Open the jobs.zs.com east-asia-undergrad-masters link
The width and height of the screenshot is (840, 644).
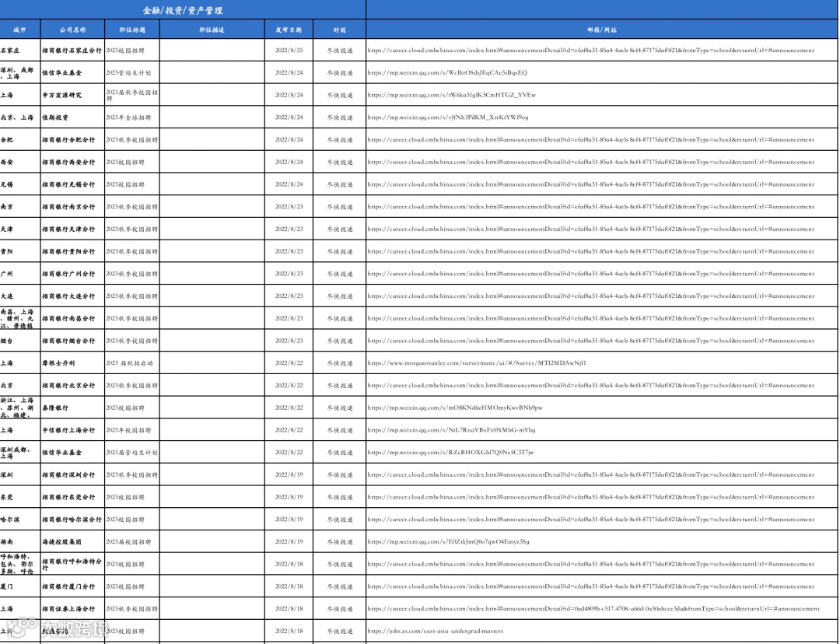click(436, 632)
